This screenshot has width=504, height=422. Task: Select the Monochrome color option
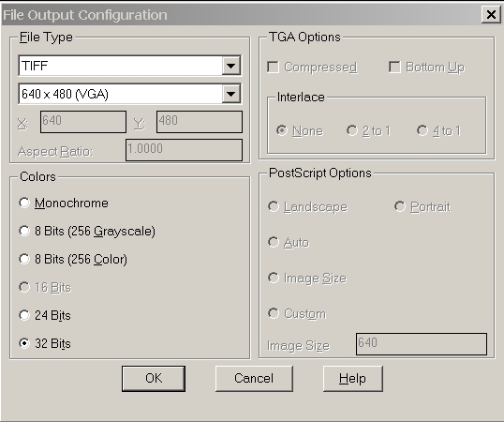click(x=24, y=203)
